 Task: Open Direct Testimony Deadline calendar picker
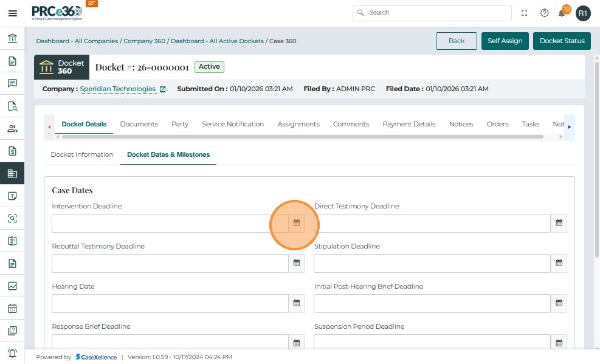point(559,223)
